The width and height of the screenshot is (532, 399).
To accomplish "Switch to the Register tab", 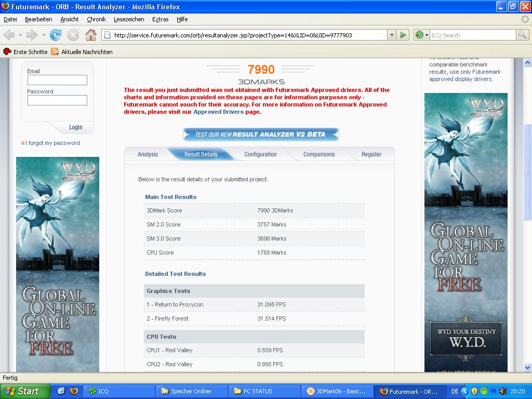I will 371,154.
